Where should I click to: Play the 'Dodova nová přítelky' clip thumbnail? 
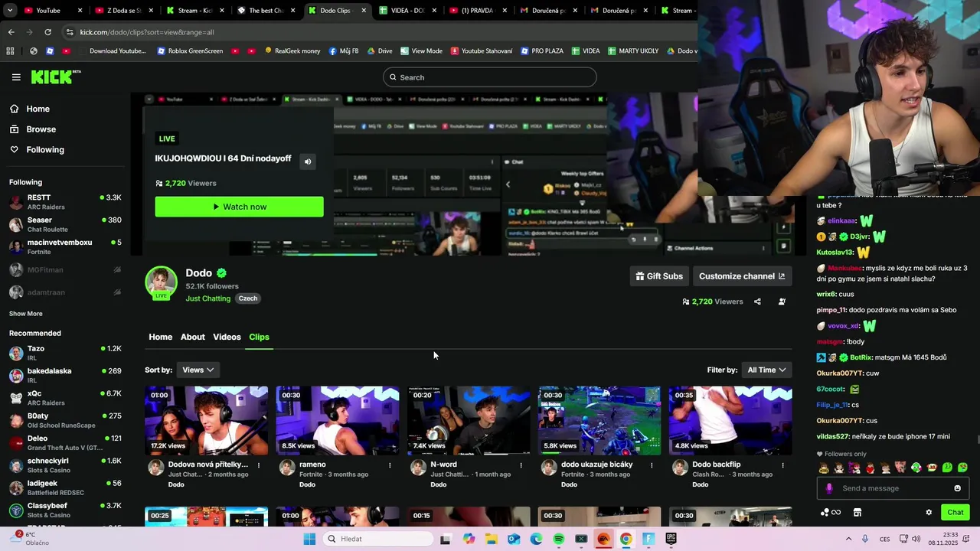[207, 421]
